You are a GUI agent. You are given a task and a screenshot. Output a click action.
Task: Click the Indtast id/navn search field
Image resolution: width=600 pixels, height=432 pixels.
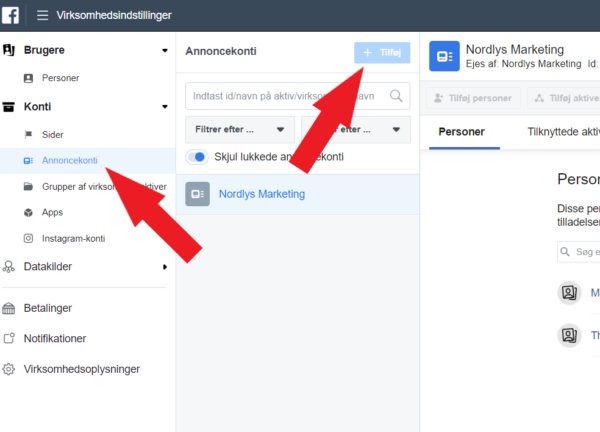click(298, 96)
